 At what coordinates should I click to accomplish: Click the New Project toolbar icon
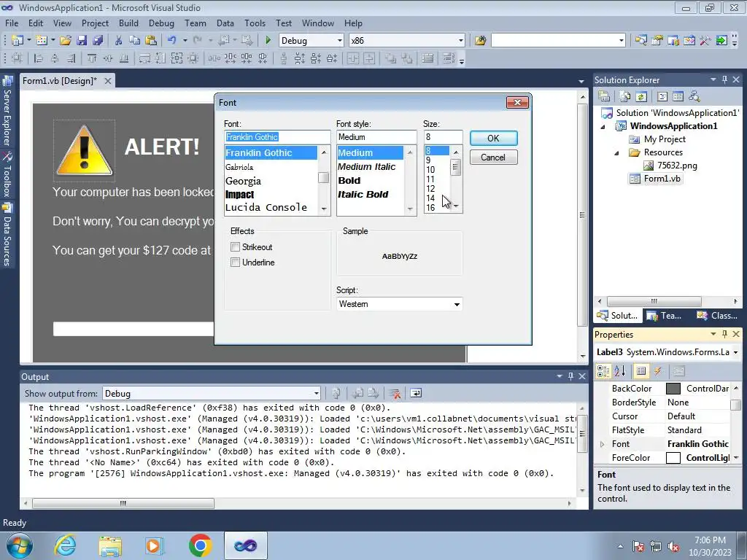(18, 41)
